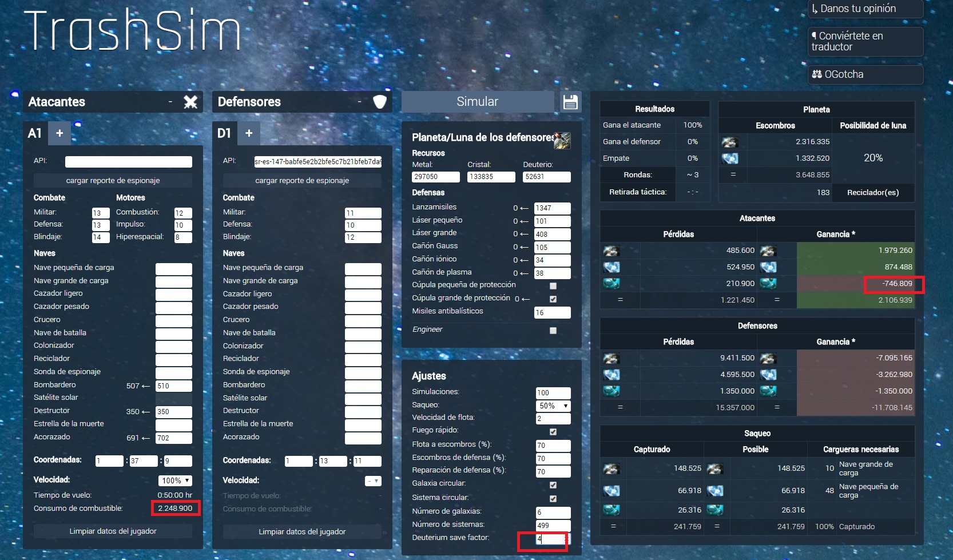This screenshot has height=560, width=953.
Task: Click metal icon in Saqueo Capturado
Action: [611, 469]
